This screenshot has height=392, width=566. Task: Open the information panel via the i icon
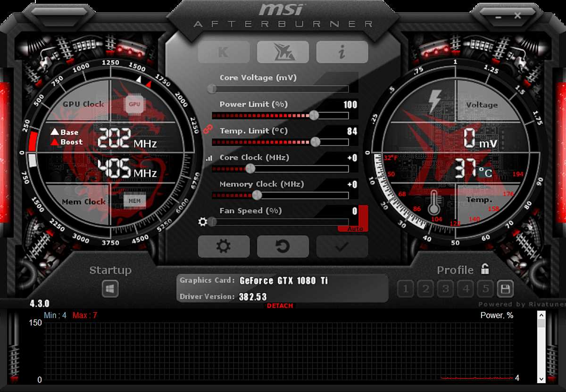pyautogui.click(x=342, y=52)
